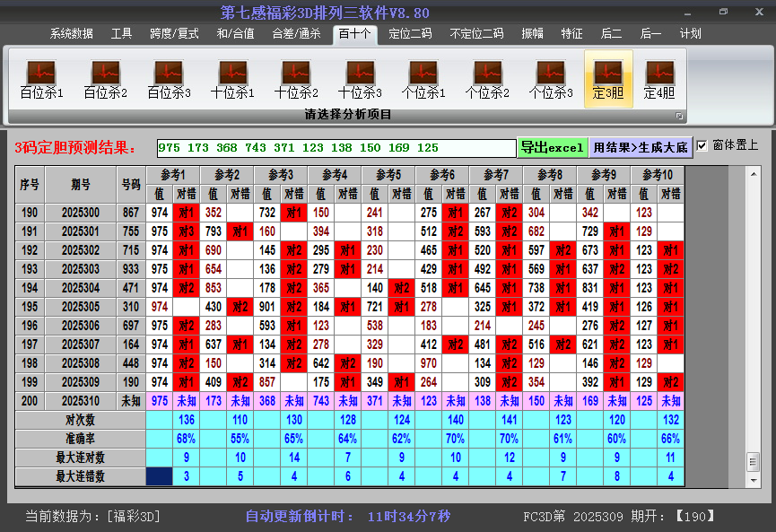Click the 百位杀1 analysis icon

(41, 79)
